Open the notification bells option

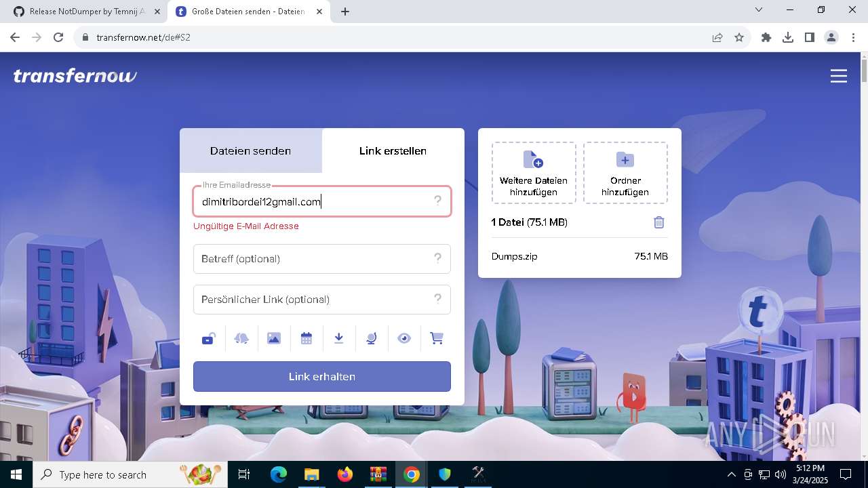click(x=241, y=338)
